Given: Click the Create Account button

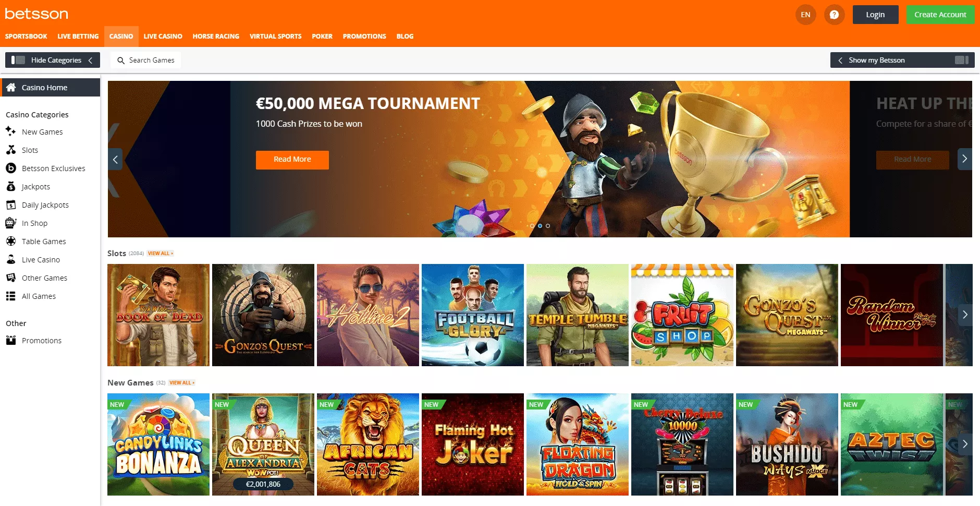Looking at the screenshot, I should tap(940, 15).
